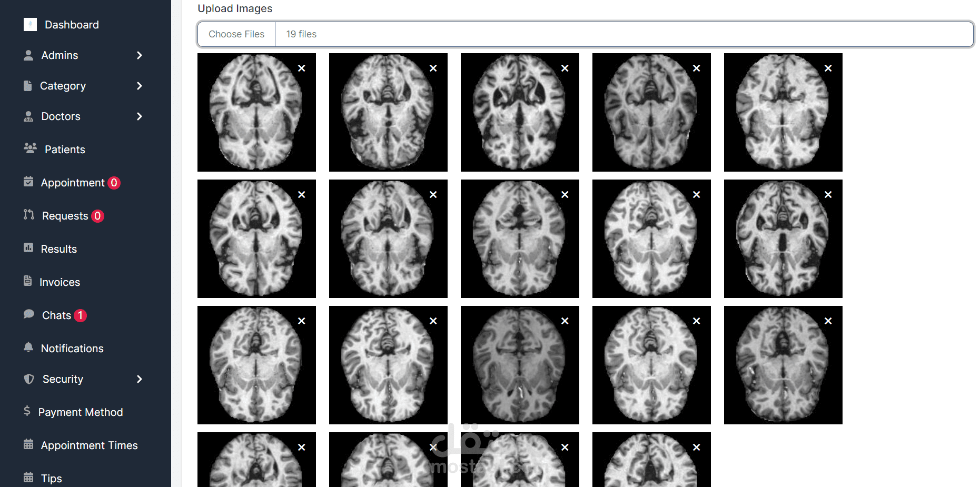
Task: Click the Notifications bell icon
Action: pyautogui.click(x=28, y=347)
